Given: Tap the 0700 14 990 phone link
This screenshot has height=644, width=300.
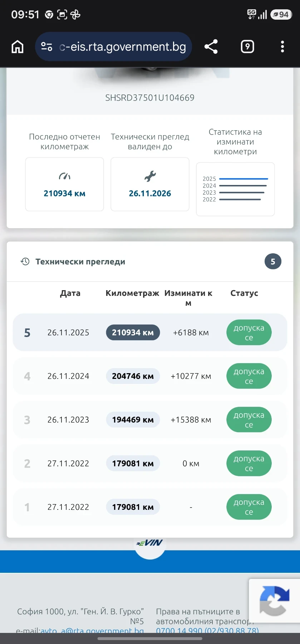Looking at the screenshot, I should click(x=207, y=631).
